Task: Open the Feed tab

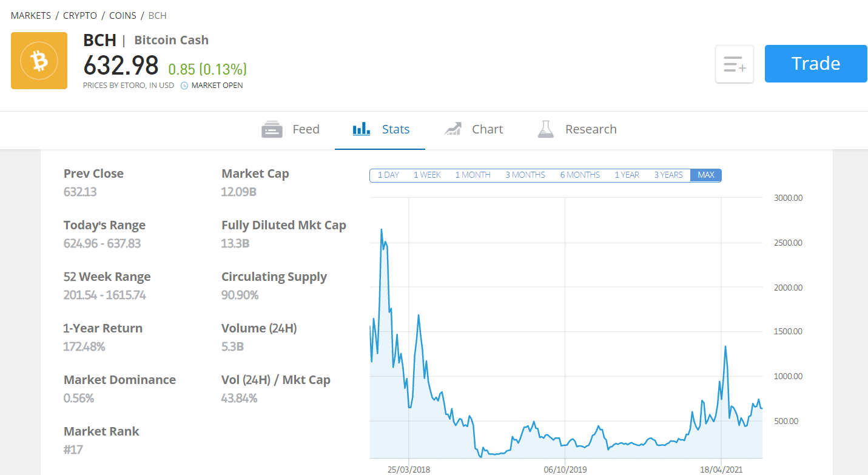Action: tap(290, 129)
